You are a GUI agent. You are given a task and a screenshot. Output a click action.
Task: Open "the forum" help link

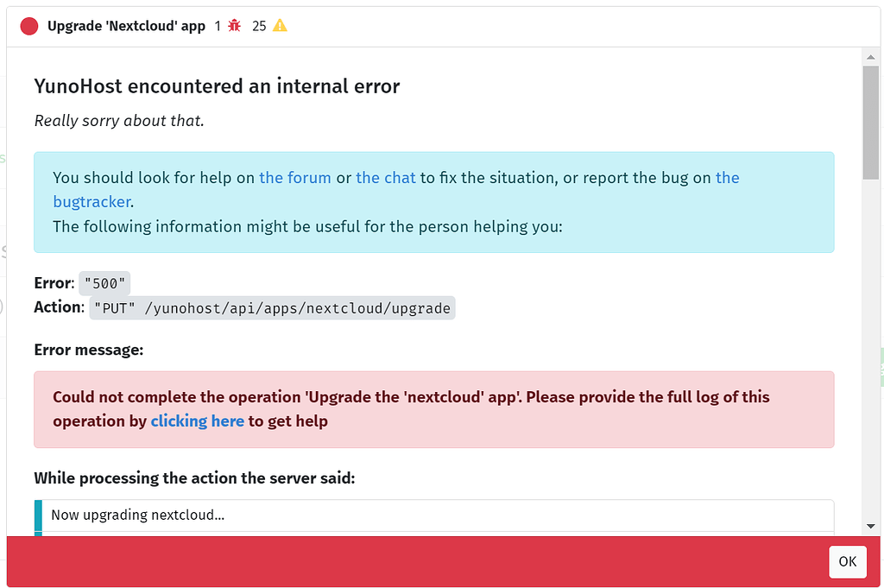295,178
